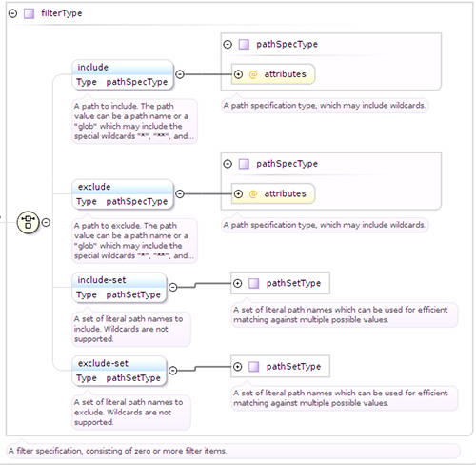Click purple icon of upper pathSetType
The width and height of the screenshot is (476, 465).
pyautogui.click(x=253, y=283)
